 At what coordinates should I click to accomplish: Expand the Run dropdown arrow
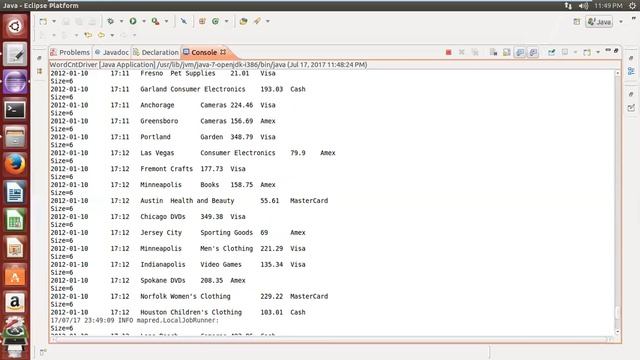pyautogui.click(x=144, y=21)
